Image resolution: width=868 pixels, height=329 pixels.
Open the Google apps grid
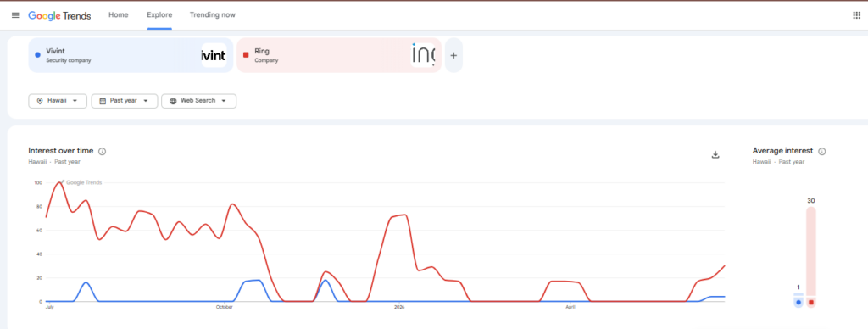coord(856,15)
